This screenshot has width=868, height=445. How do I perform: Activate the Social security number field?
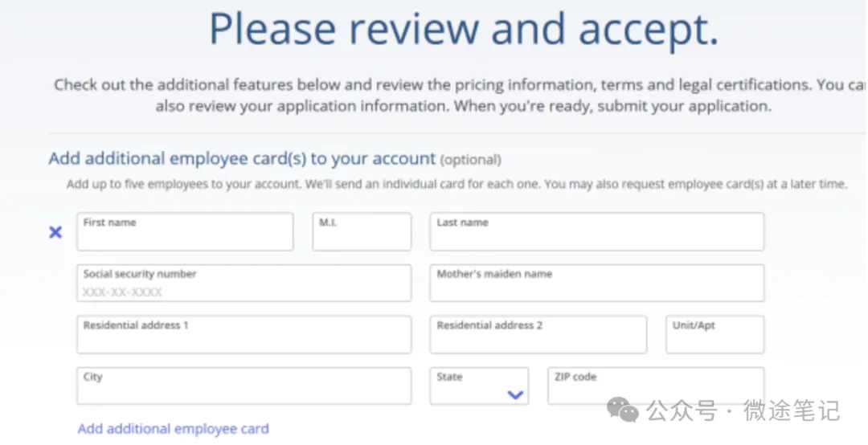click(244, 283)
